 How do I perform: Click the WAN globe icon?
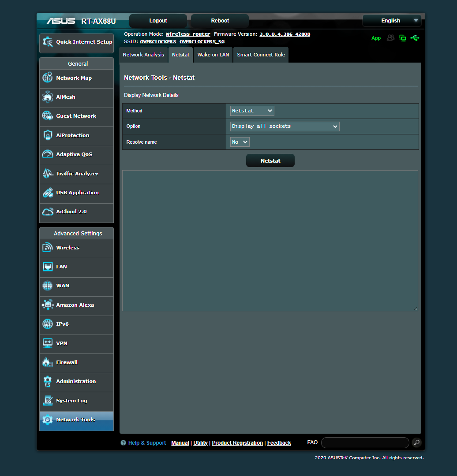click(x=48, y=285)
